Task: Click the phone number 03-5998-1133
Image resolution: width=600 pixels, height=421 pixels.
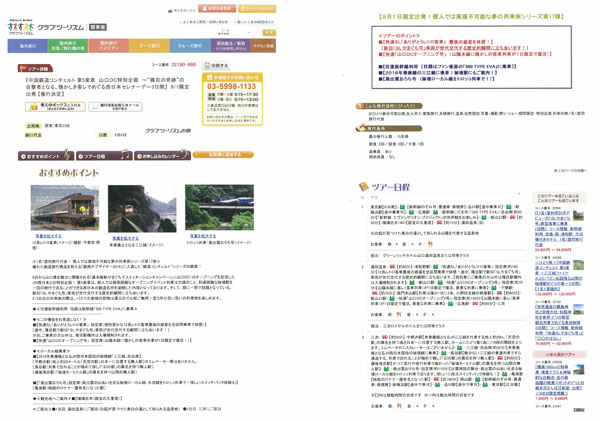Action: pos(231,86)
